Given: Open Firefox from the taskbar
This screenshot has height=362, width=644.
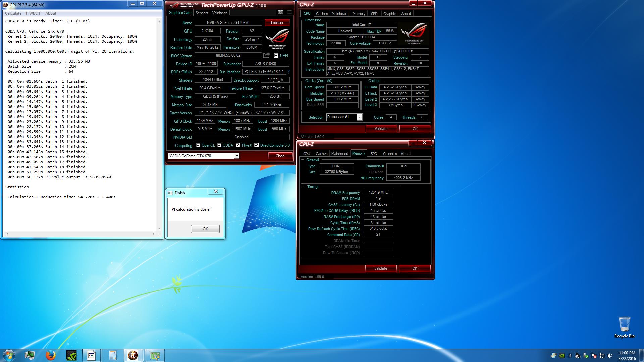Looking at the screenshot, I should tap(51, 355).
